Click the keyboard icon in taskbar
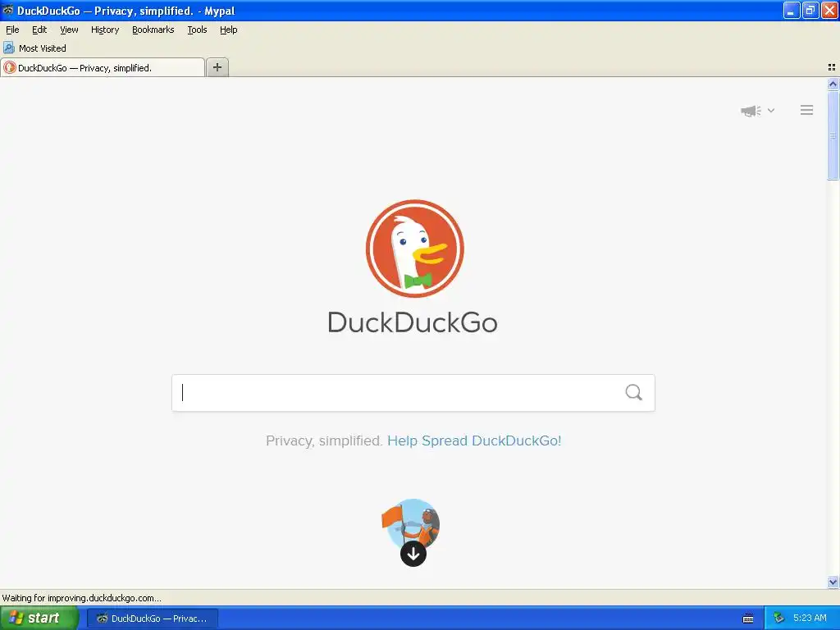This screenshot has height=630, width=840. click(748, 619)
